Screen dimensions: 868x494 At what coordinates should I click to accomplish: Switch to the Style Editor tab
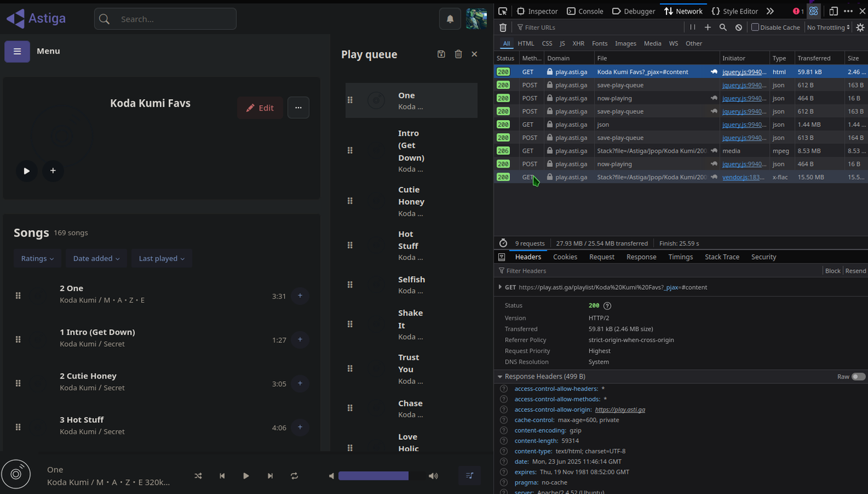tap(734, 11)
